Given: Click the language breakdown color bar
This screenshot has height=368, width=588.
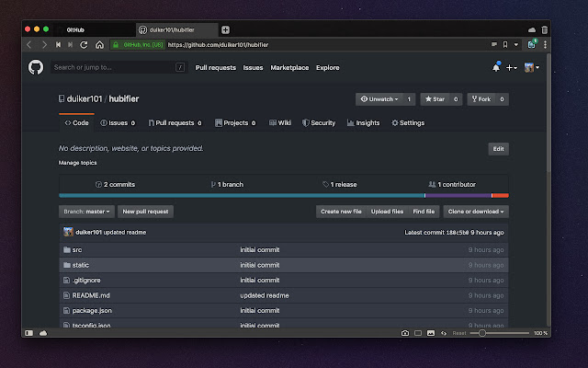Looking at the screenshot, I should 284,195.
